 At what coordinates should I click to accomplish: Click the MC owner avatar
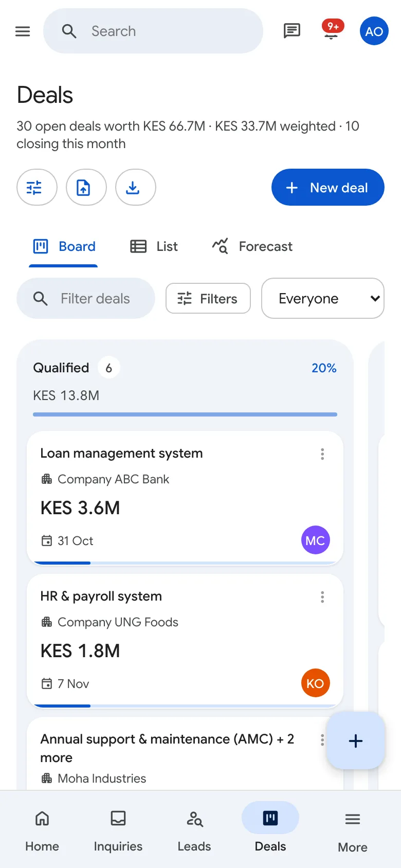[x=316, y=540]
